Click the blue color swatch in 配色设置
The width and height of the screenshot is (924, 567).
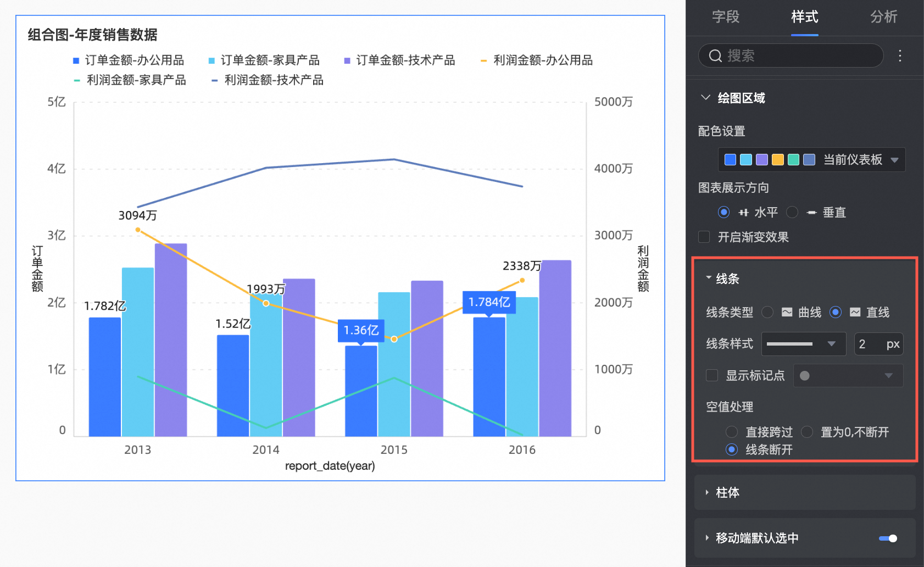pos(731,160)
